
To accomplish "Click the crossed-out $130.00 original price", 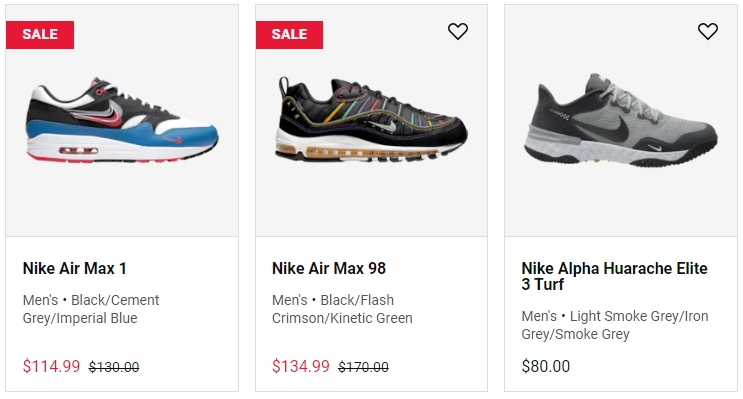I will (x=114, y=367).
